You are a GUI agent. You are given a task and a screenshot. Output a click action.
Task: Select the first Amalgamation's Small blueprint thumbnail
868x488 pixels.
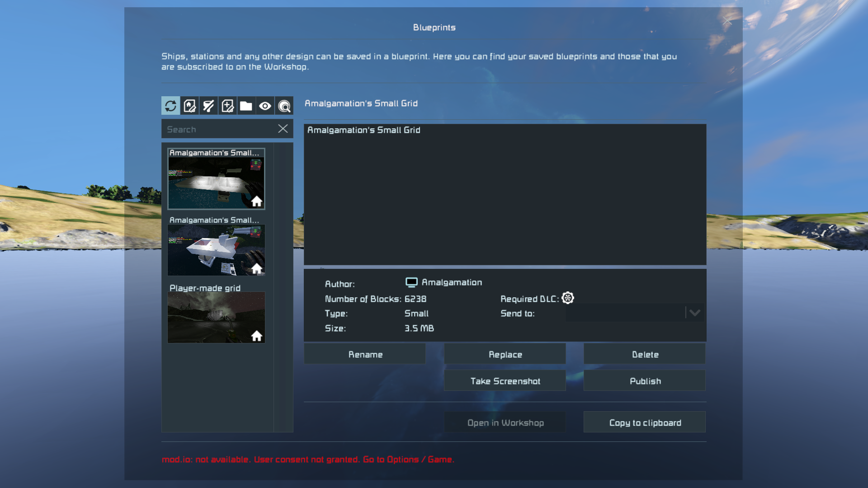tap(216, 183)
